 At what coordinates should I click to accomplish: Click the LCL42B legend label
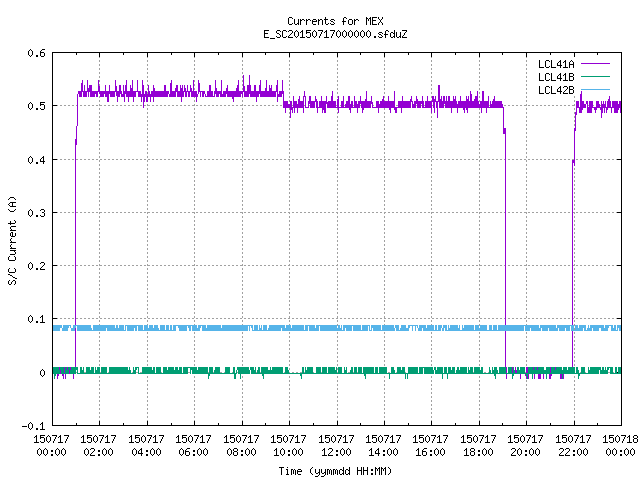[556, 90]
